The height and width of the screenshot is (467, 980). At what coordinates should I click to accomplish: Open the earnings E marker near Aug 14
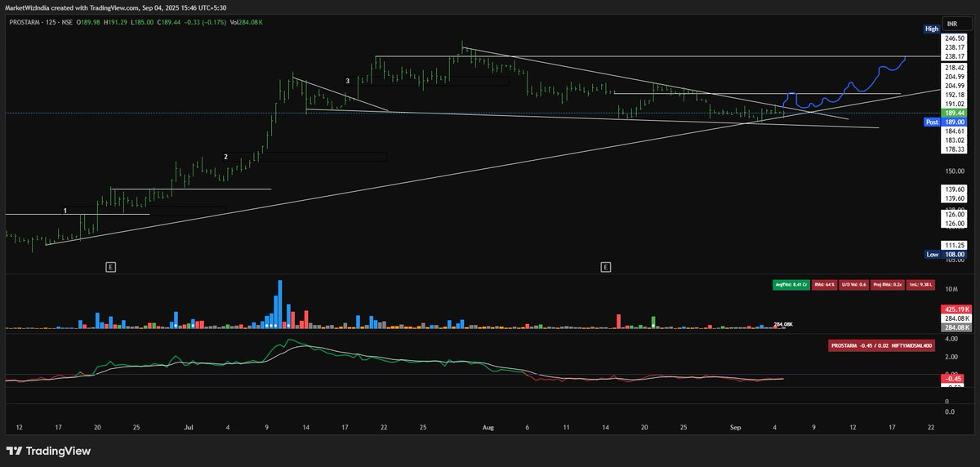[605, 267]
